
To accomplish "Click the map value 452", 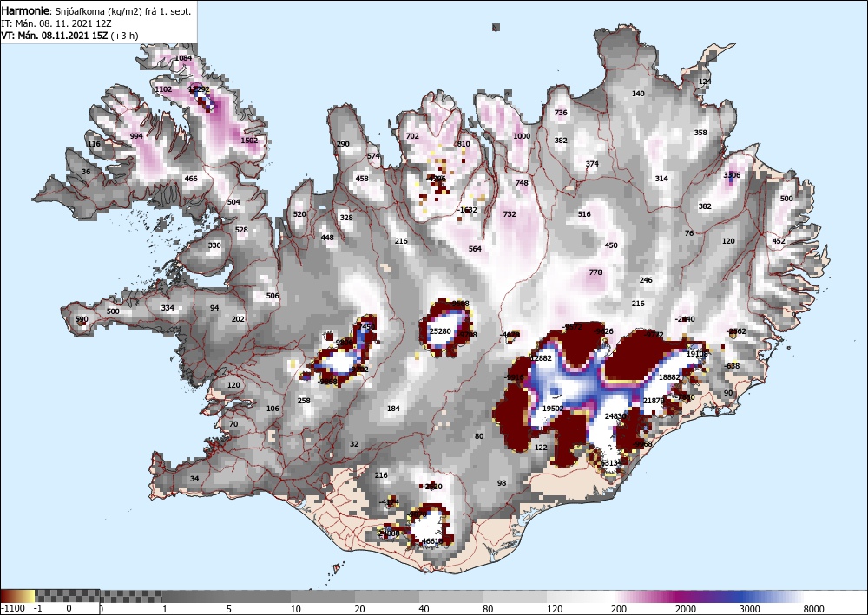I will (x=779, y=241).
